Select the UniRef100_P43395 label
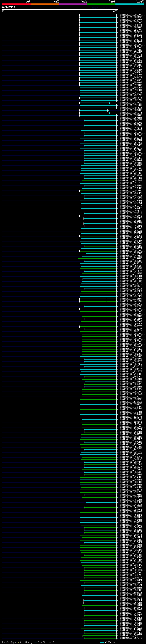The width and height of the screenshot is (146, 644). tap(131, 75)
